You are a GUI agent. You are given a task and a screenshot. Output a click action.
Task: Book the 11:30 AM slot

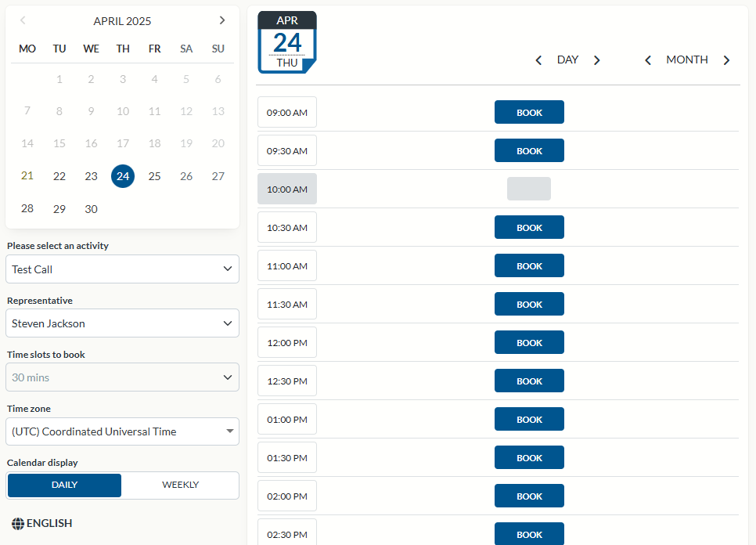pyautogui.click(x=529, y=304)
